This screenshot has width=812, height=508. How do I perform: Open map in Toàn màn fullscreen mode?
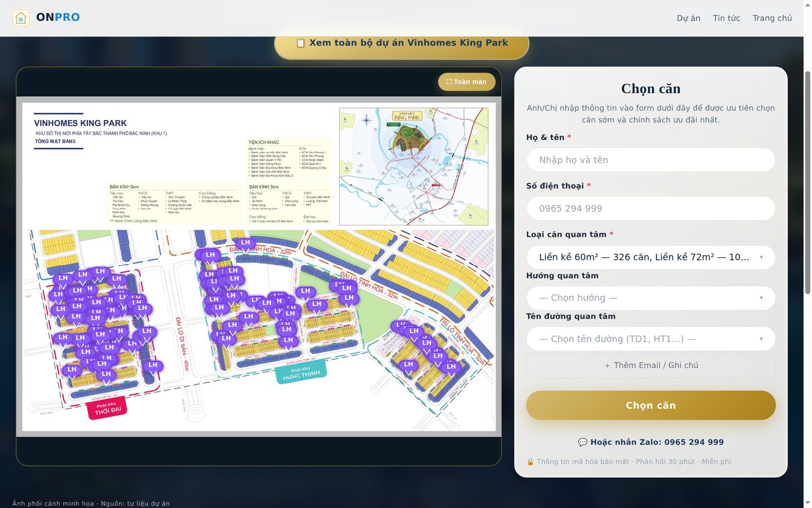point(466,82)
